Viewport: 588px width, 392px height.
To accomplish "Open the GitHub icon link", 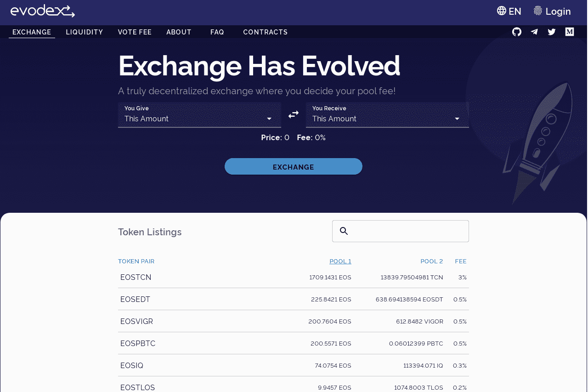I will (x=517, y=32).
